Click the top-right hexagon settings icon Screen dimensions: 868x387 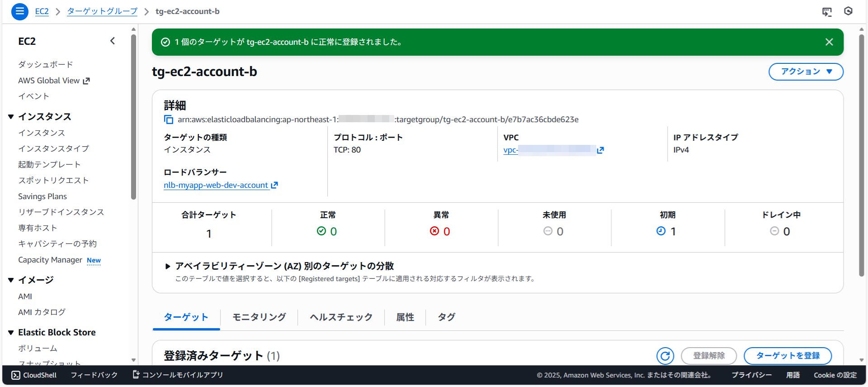pos(848,11)
